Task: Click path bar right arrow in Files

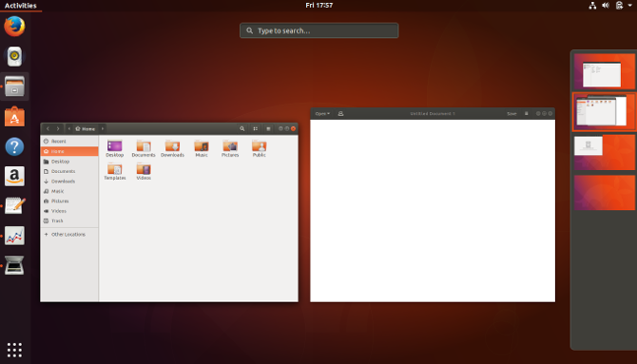Action: click(x=103, y=129)
